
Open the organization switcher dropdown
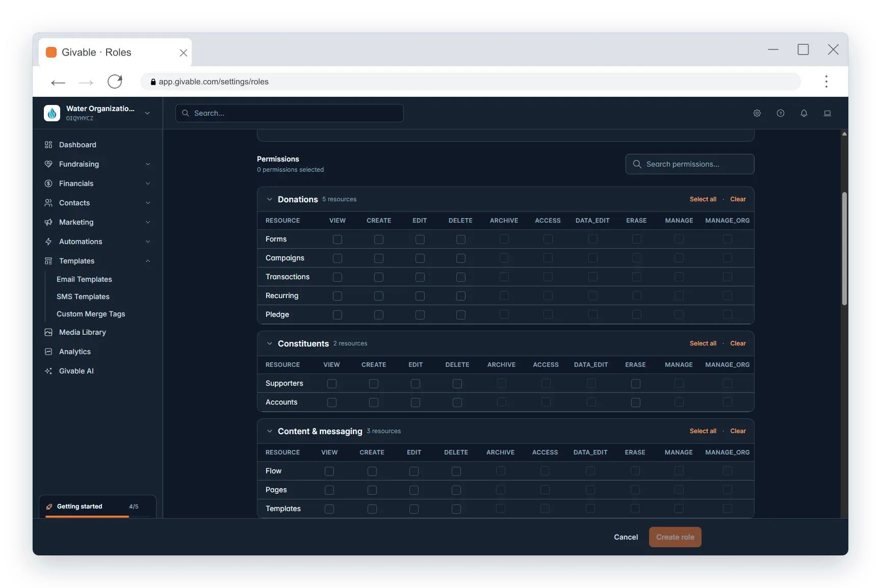[147, 113]
